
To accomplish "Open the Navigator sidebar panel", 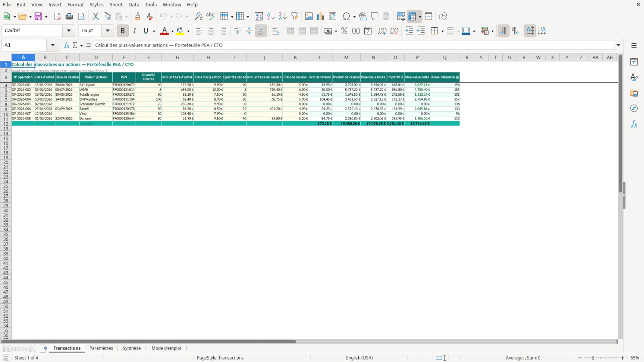I will coord(634,109).
